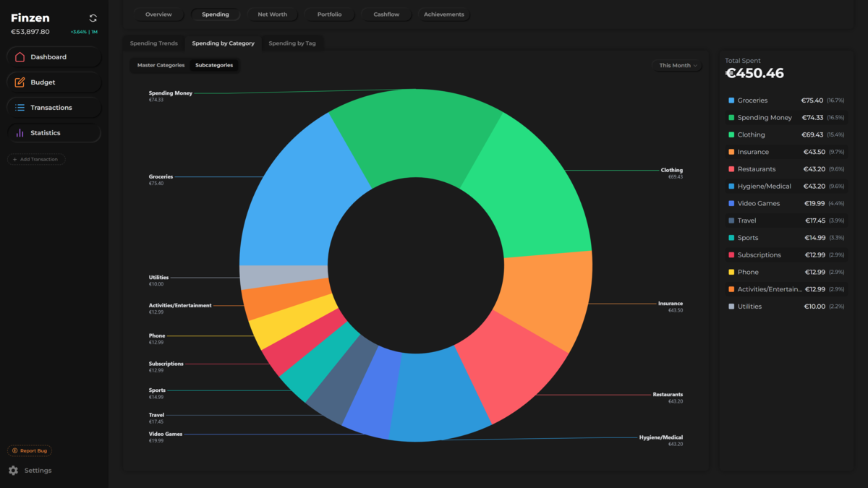Open Dashboard via the house icon
Viewport: 868px width, 488px height.
(20, 57)
